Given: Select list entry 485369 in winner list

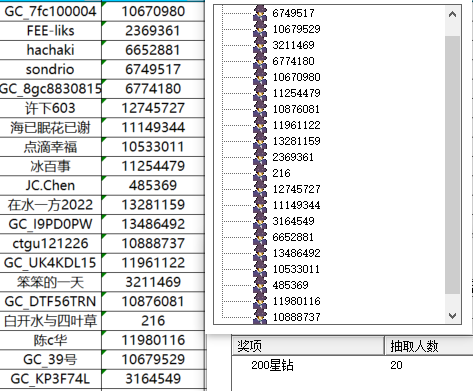Looking at the screenshot, I should (290, 285).
